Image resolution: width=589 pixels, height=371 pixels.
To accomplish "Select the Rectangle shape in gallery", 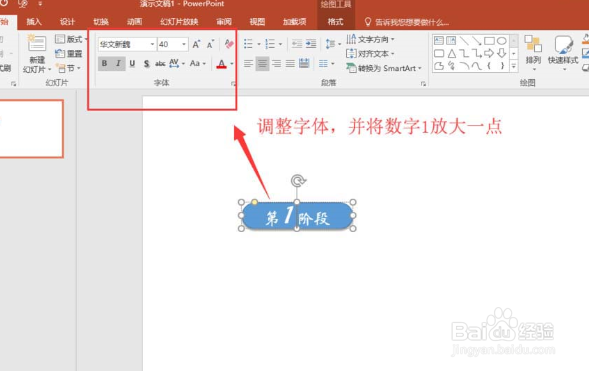I will point(489,41).
